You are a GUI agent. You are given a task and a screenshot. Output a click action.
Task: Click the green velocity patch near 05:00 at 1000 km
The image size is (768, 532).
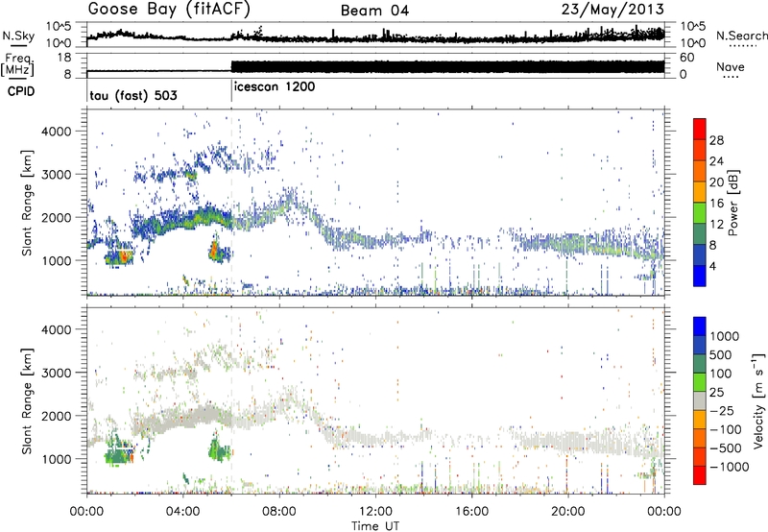click(218, 449)
